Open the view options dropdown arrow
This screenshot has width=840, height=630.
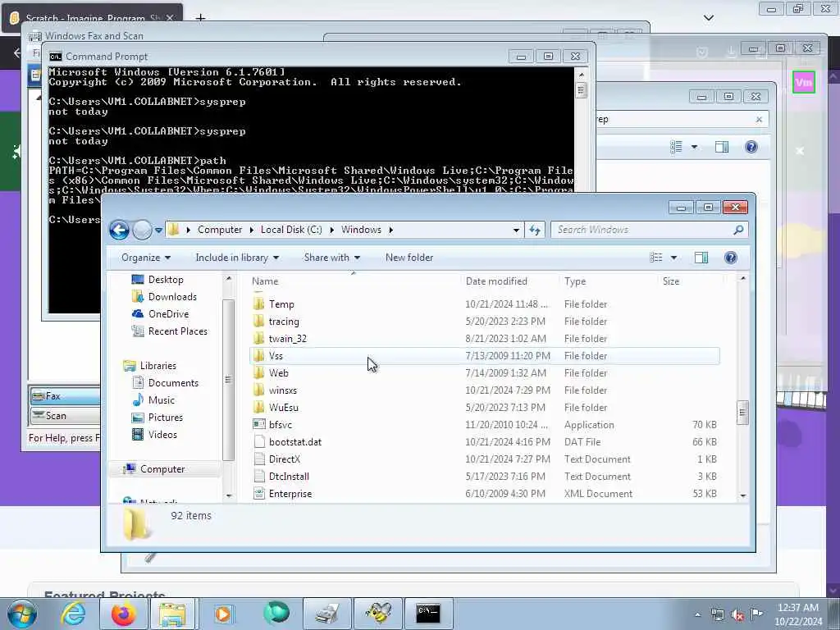674,258
